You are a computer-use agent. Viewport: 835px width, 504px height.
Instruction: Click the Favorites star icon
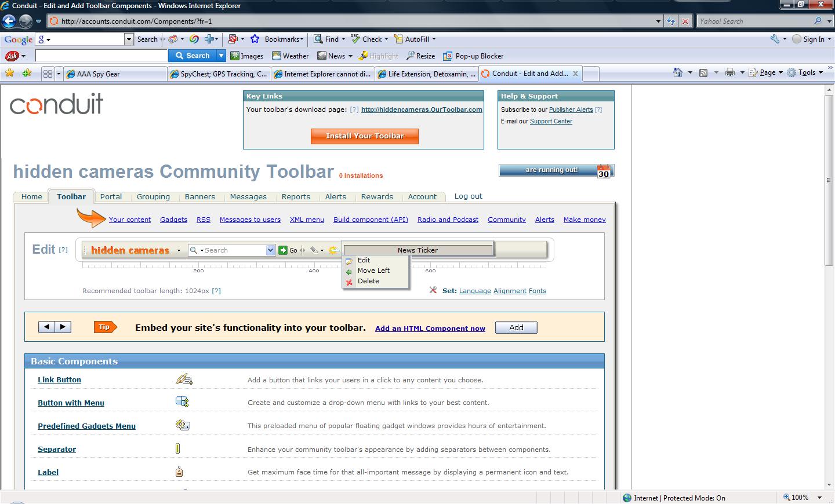coord(10,73)
